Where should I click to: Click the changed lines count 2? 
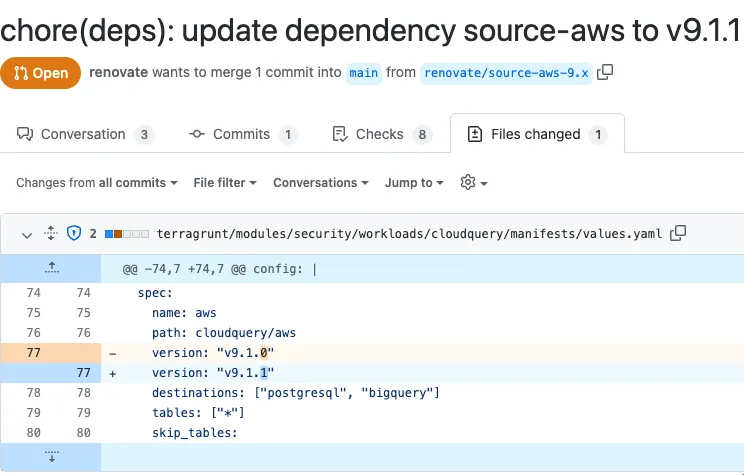(93, 233)
